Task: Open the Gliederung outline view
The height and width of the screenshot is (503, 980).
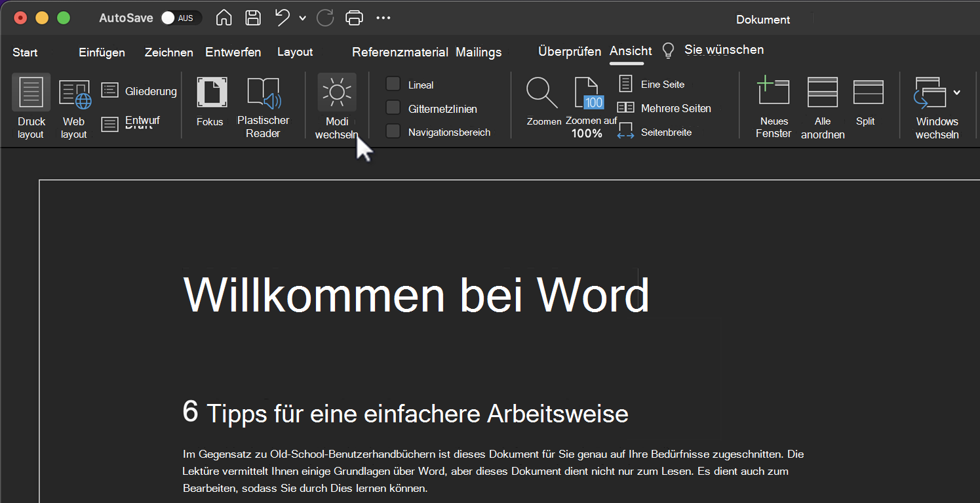Action: coord(139,91)
